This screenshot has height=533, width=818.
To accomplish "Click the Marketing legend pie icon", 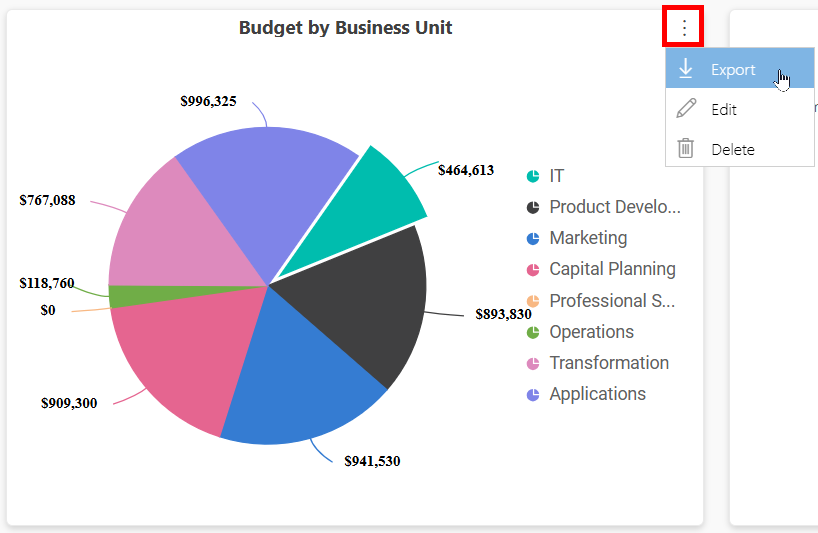I will [533, 238].
